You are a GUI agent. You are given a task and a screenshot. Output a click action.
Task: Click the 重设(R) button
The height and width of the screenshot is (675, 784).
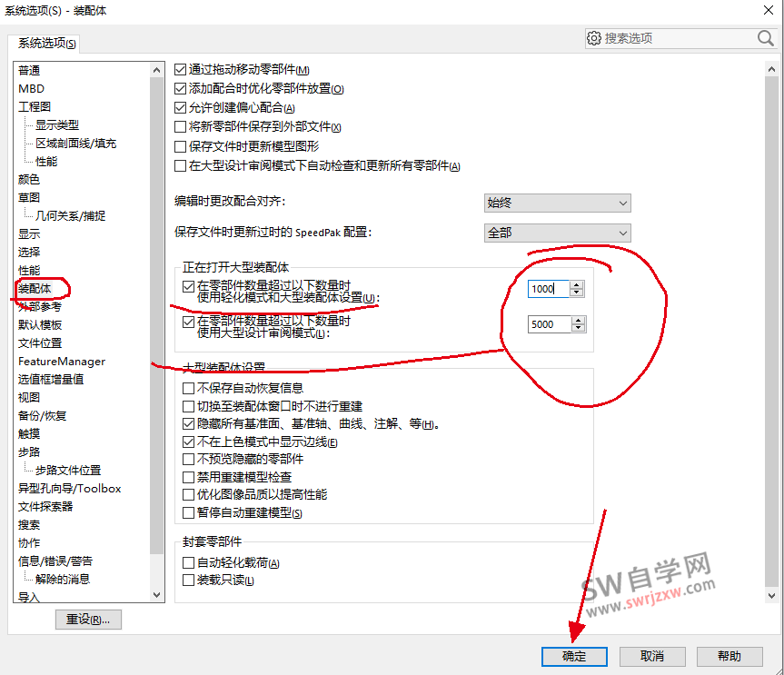(x=87, y=619)
